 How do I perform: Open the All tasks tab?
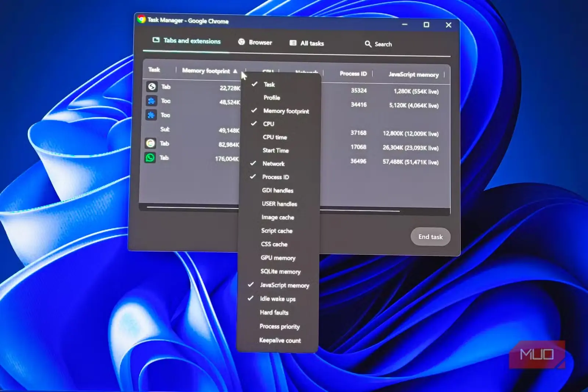(307, 43)
